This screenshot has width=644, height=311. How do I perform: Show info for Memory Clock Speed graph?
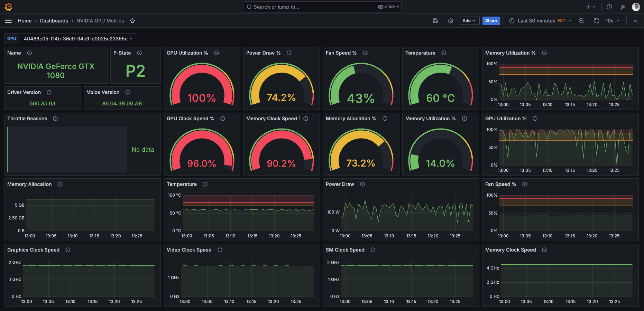pos(544,250)
